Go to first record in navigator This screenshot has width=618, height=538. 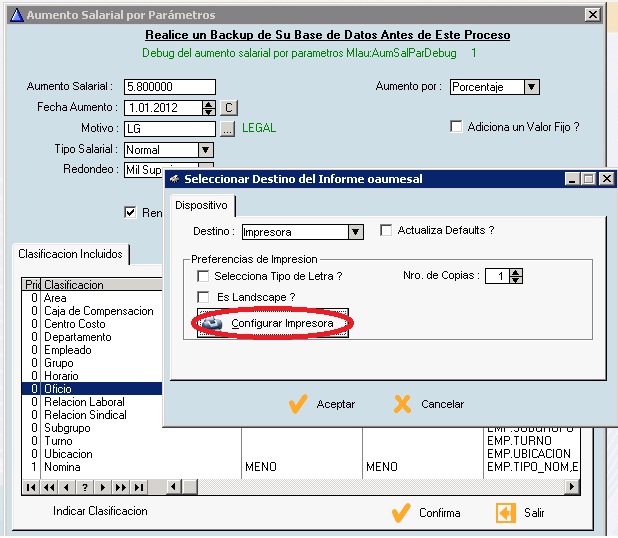31,487
